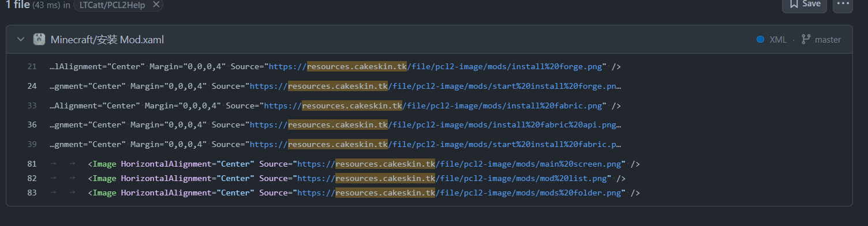Click the master branch label
This screenshot has width=868, height=226.
pos(828,40)
